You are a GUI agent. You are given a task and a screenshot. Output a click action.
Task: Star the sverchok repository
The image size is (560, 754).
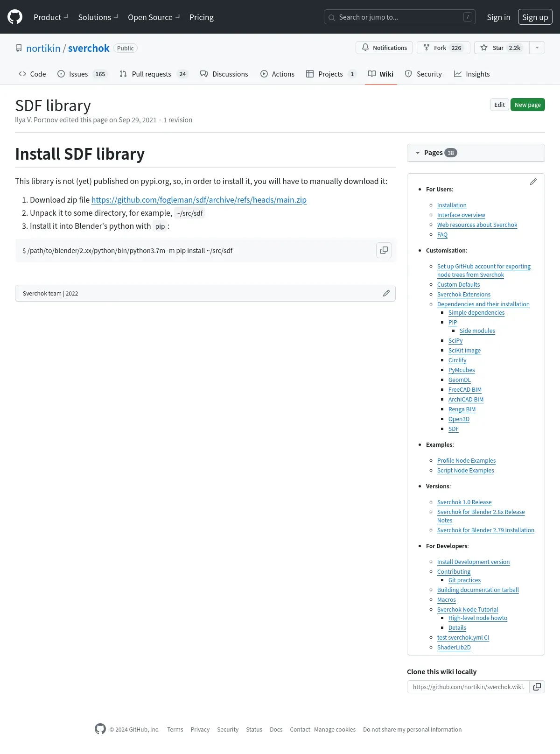(502, 48)
